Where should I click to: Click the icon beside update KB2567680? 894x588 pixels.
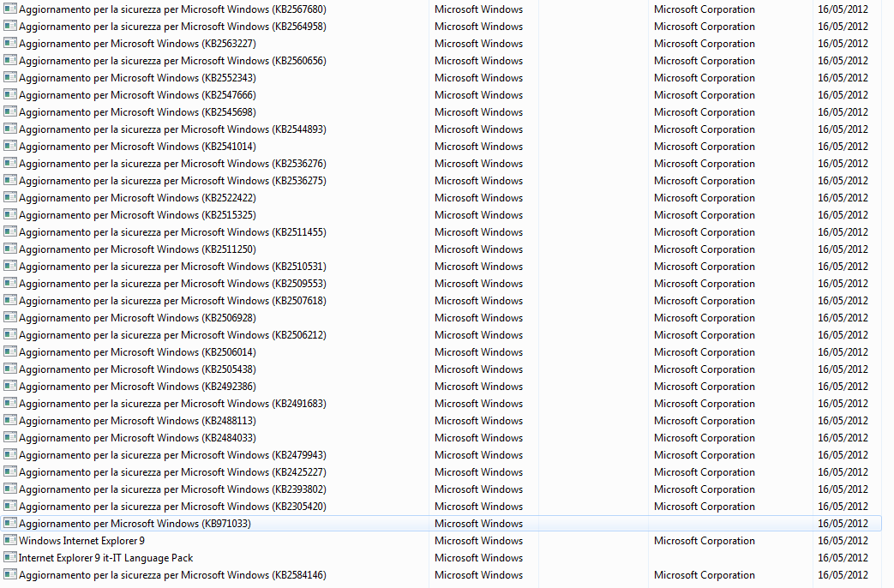(10, 9)
